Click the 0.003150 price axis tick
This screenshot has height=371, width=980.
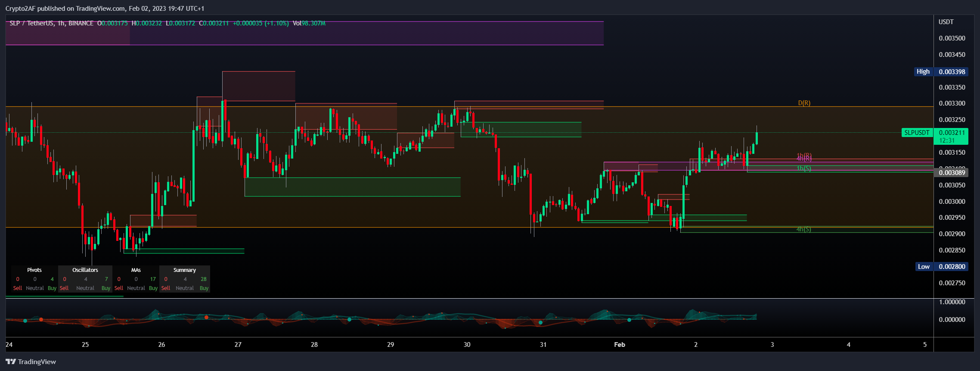tap(952, 153)
